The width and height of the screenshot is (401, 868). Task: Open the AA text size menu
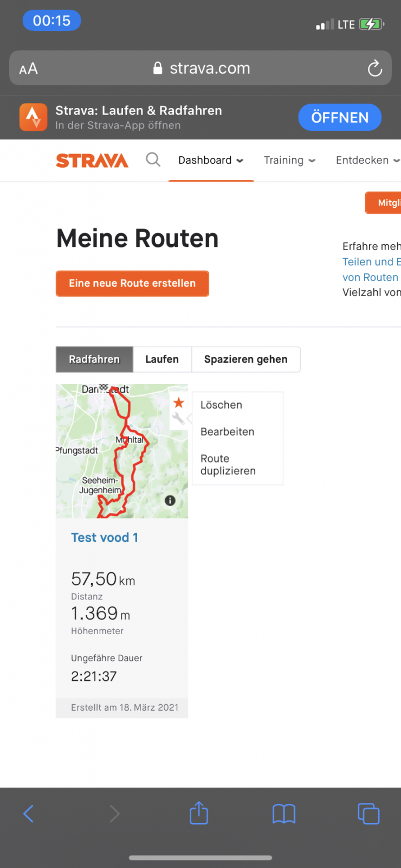[29, 69]
